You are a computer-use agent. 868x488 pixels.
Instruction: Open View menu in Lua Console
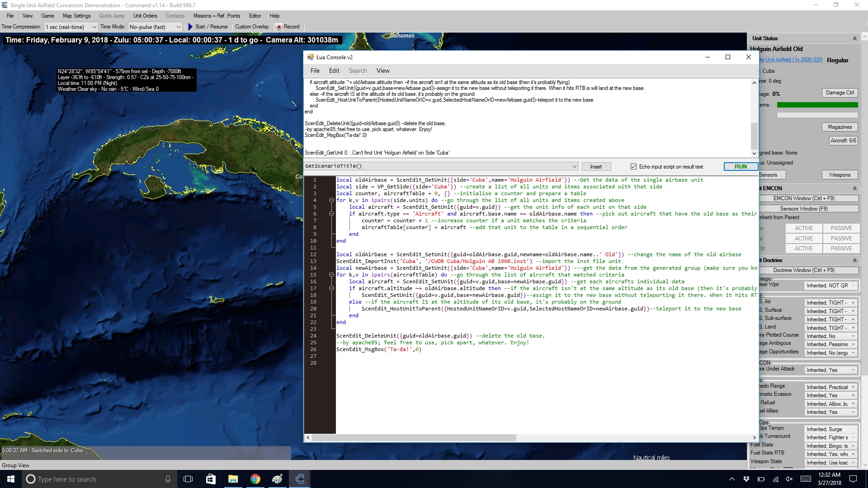click(383, 70)
